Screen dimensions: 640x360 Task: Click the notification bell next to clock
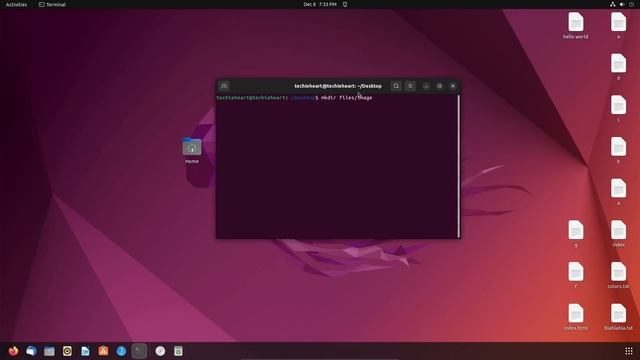tap(345, 4)
